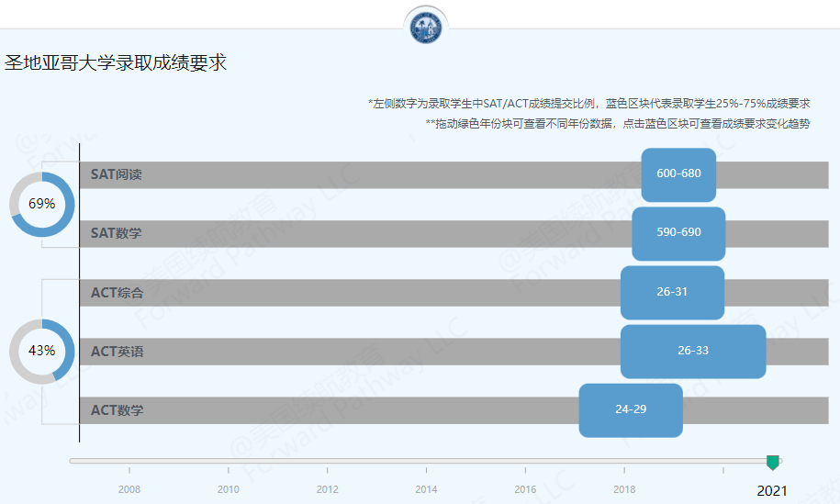Click the 圣地亚哥大学录取成绩要求 heading
Viewport: 840px width, 504px height.
pyautogui.click(x=116, y=62)
